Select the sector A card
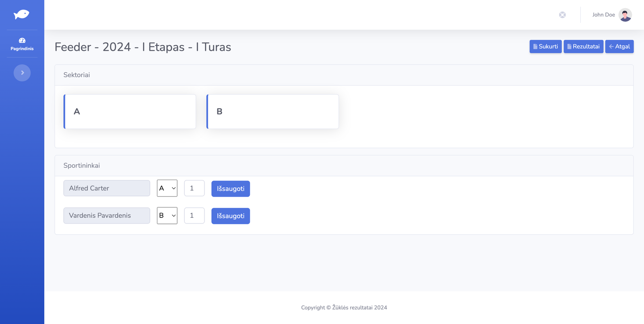Screen dimensions: 644x324 130,112
